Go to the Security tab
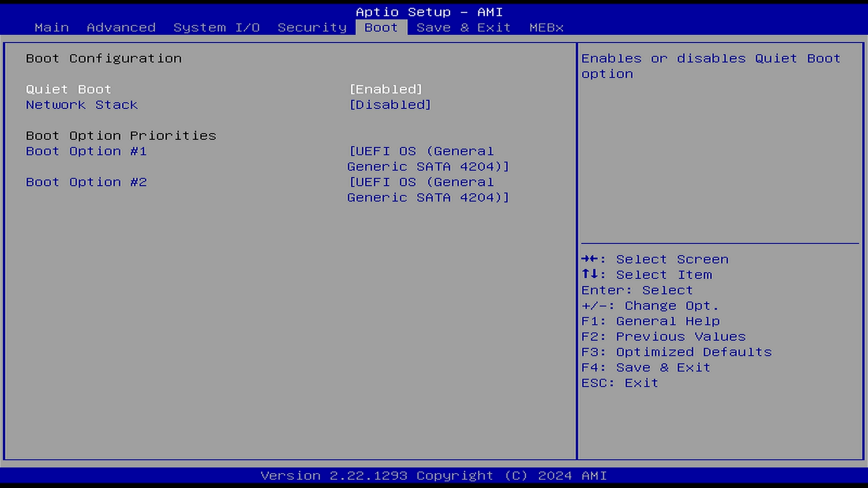This screenshot has height=488, width=868. 312,28
